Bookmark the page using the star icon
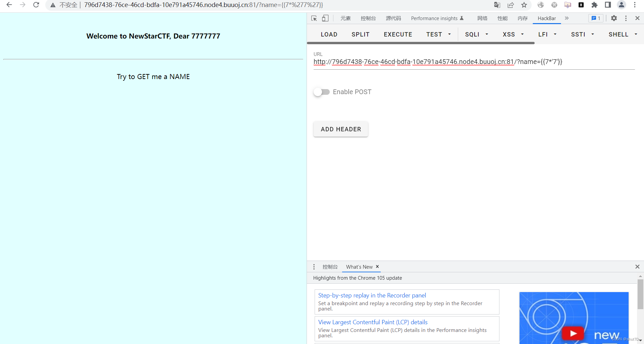The height and width of the screenshot is (344, 644). click(524, 5)
